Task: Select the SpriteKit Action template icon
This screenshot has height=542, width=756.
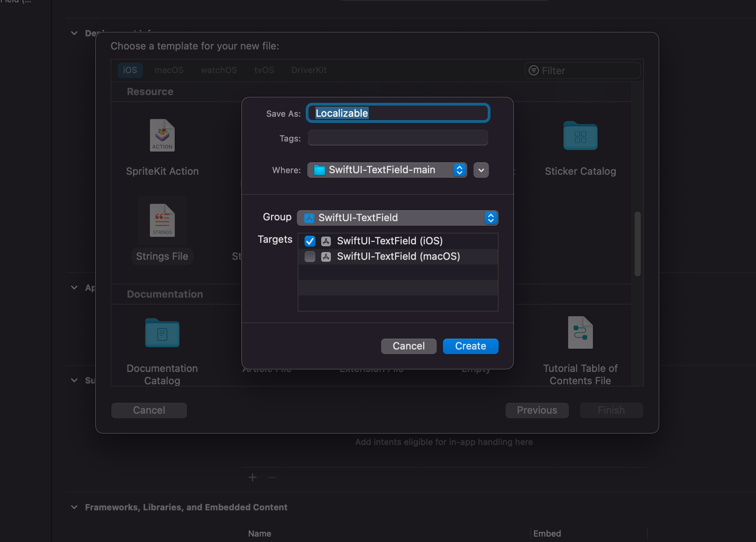Action: click(x=162, y=135)
